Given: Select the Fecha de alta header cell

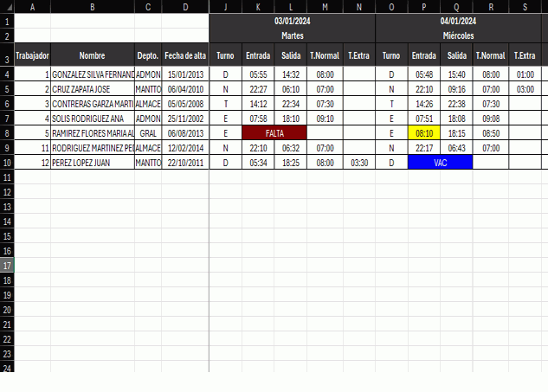Looking at the screenshot, I should coord(185,55).
